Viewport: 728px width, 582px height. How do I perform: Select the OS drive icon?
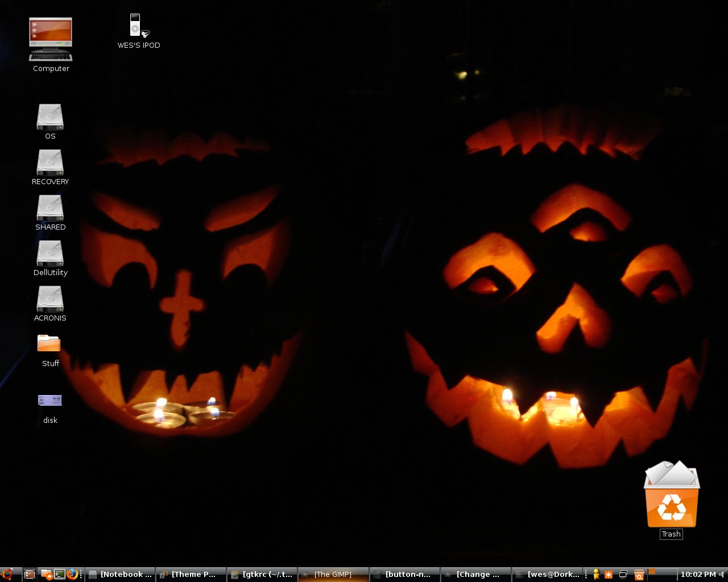point(50,117)
